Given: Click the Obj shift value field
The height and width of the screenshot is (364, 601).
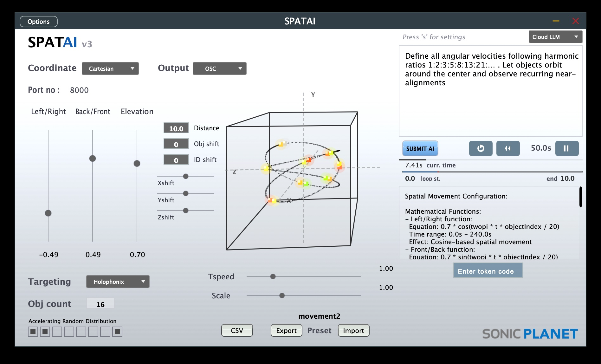Looking at the screenshot, I should (x=176, y=144).
